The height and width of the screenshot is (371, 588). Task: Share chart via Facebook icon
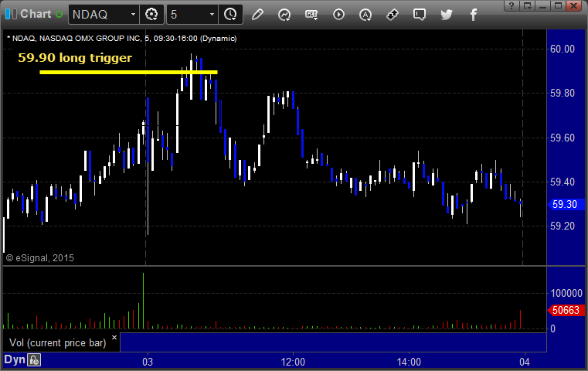click(473, 15)
